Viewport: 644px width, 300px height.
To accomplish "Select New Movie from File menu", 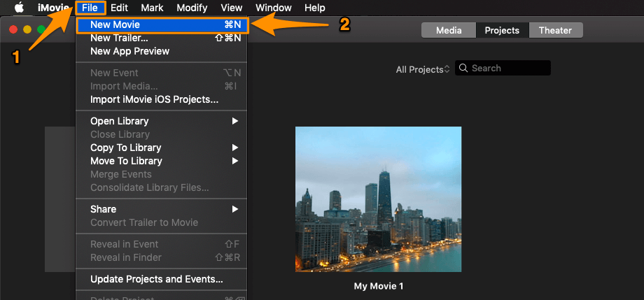I will point(115,24).
